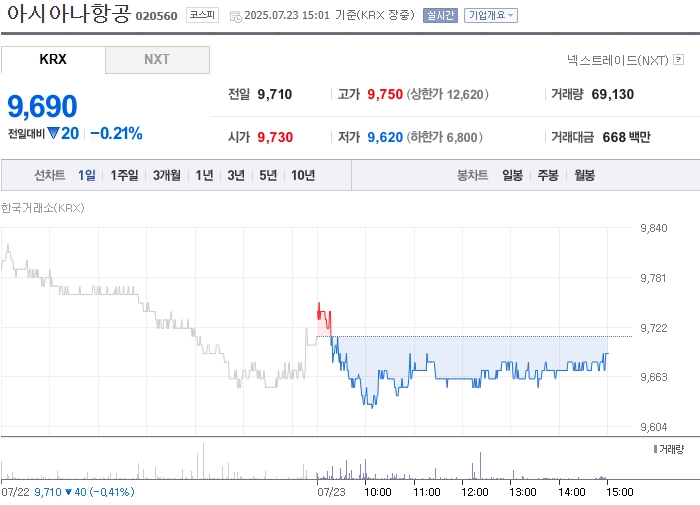Click the 9,604 y-axis label
The width and height of the screenshot is (700, 505).
pyautogui.click(x=654, y=427)
